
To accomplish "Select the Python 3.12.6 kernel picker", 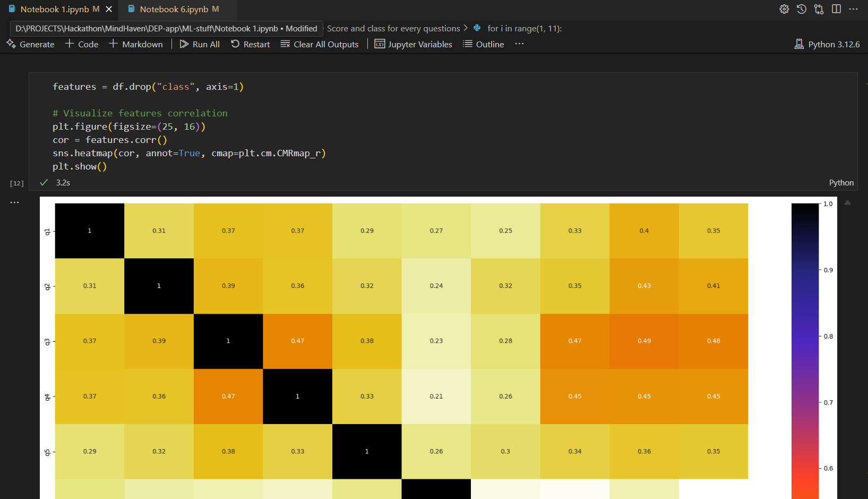I will click(x=827, y=44).
